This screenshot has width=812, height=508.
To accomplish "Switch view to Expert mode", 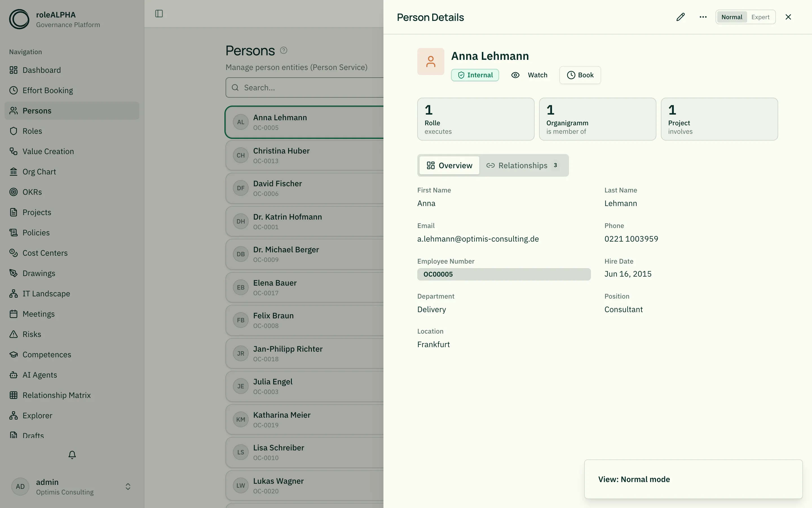I will (x=760, y=17).
